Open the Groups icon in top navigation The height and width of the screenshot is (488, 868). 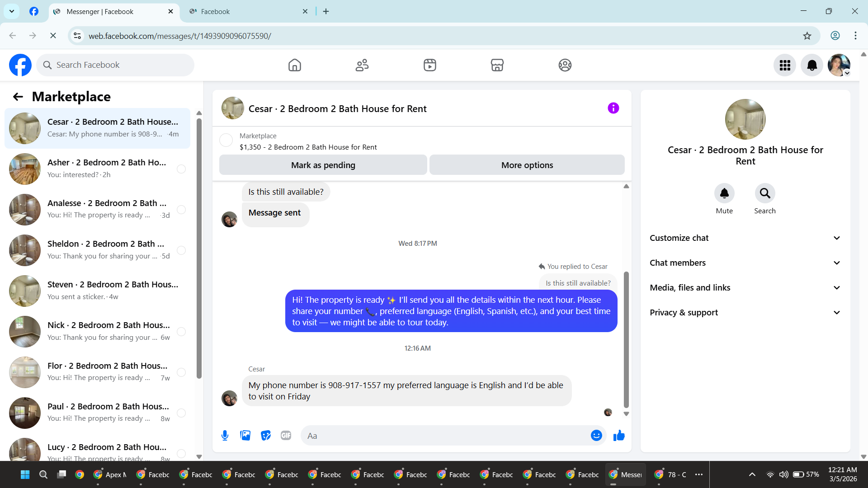tap(565, 65)
